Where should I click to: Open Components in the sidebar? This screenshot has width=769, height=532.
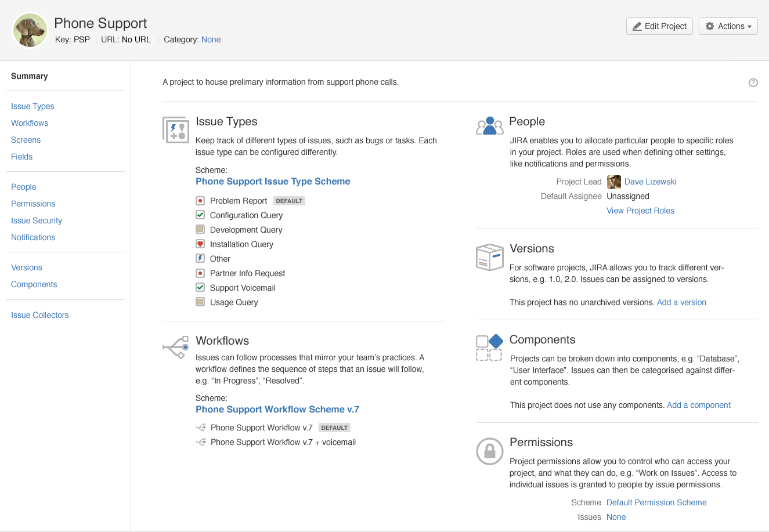34,284
